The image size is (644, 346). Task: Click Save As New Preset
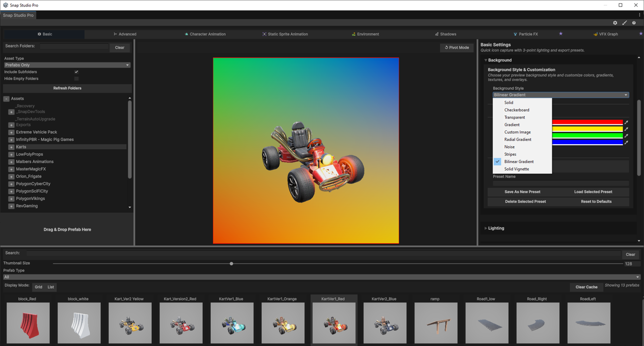(x=522, y=192)
